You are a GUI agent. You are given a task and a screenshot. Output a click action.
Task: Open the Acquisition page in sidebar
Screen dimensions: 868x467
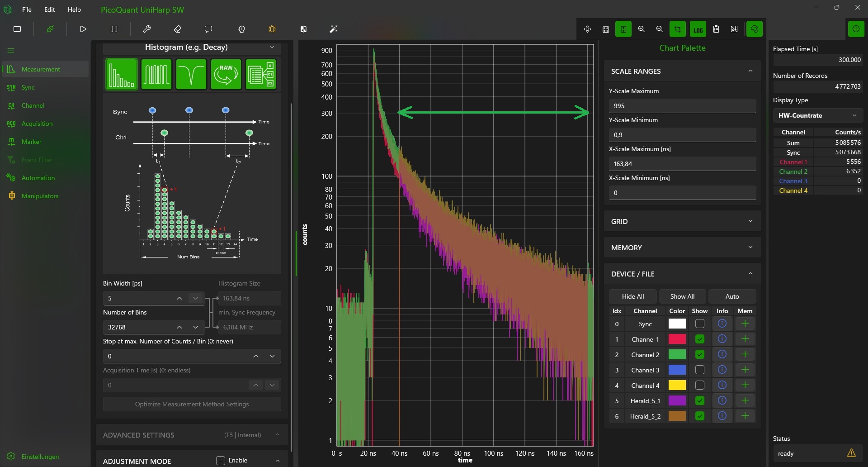coord(37,124)
